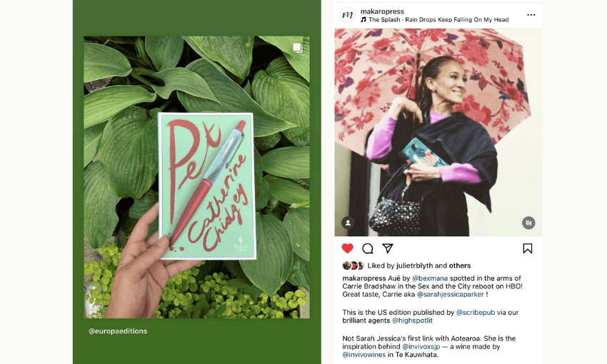Tap multiple-photos carousel icon on Pet post

click(297, 48)
